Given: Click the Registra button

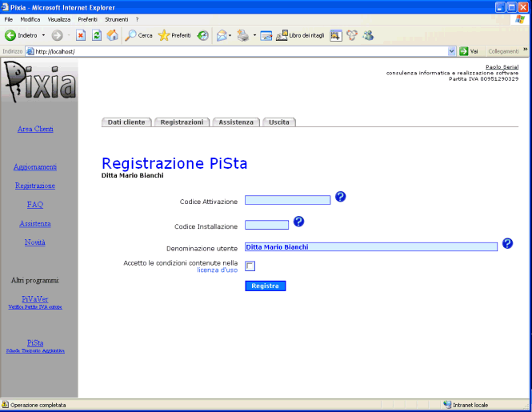Looking at the screenshot, I should (x=266, y=286).
